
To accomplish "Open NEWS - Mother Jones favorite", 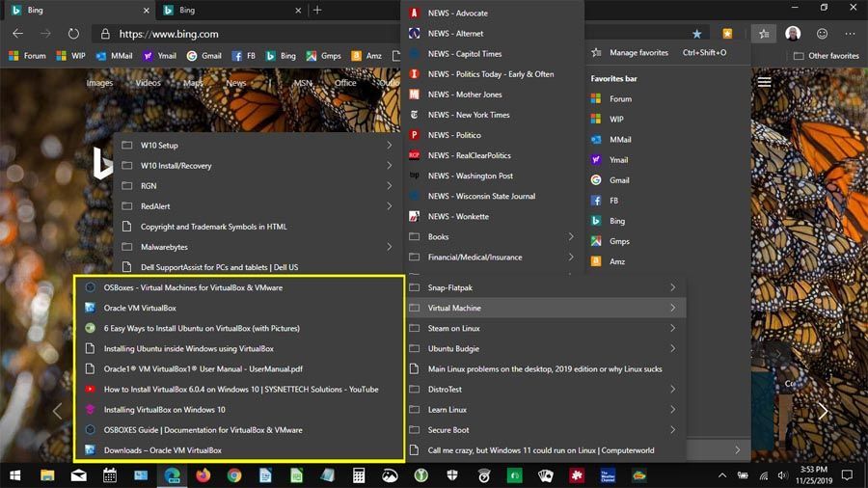I will pyautogui.click(x=494, y=95).
